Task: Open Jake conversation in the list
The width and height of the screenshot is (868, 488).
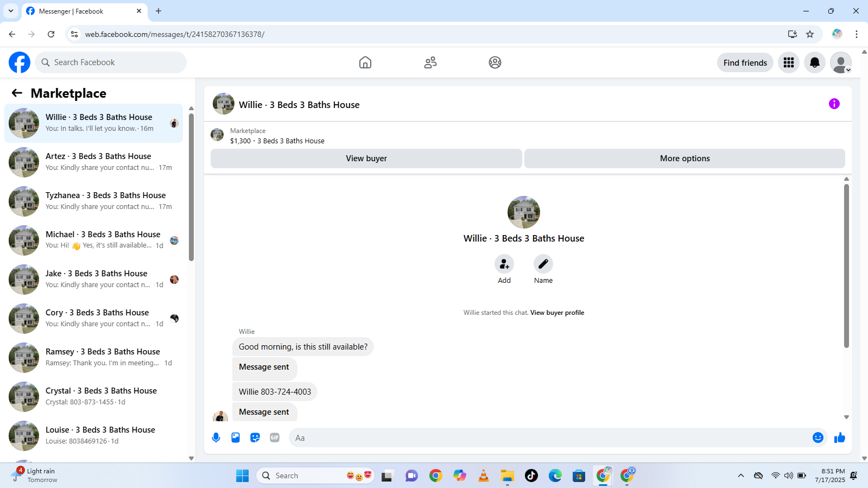Action: (93, 280)
